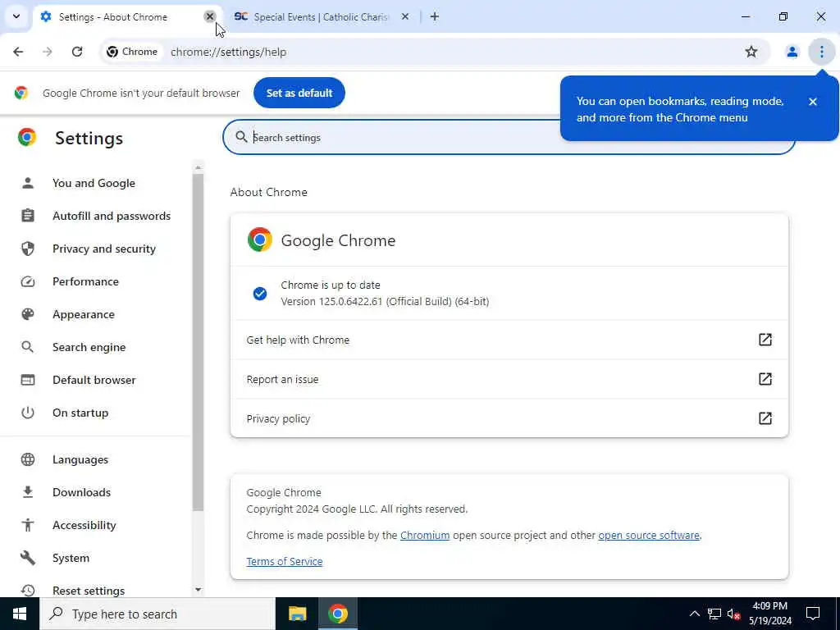Click the You and Google person icon
This screenshot has width=840, height=630.
coord(27,183)
